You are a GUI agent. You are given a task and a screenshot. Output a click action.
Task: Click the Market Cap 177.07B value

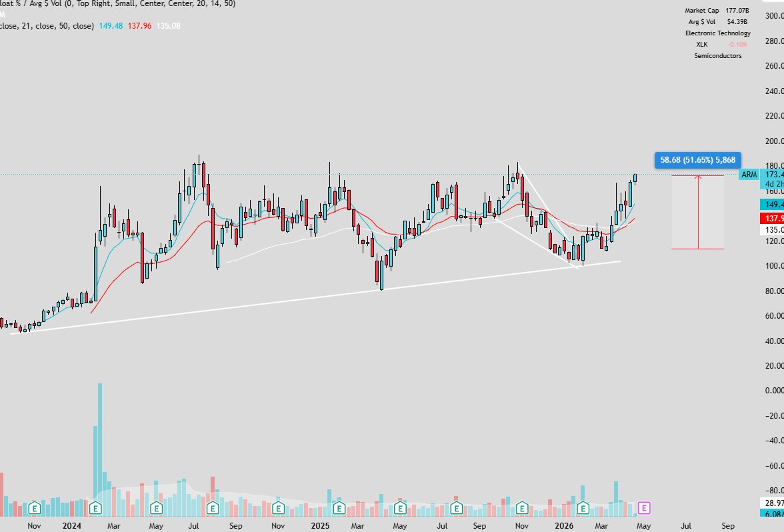click(x=737, y=11)
